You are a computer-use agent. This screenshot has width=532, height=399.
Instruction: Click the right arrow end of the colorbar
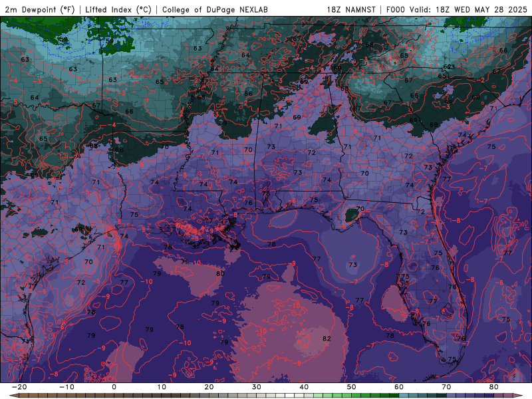tap(519, 396)
